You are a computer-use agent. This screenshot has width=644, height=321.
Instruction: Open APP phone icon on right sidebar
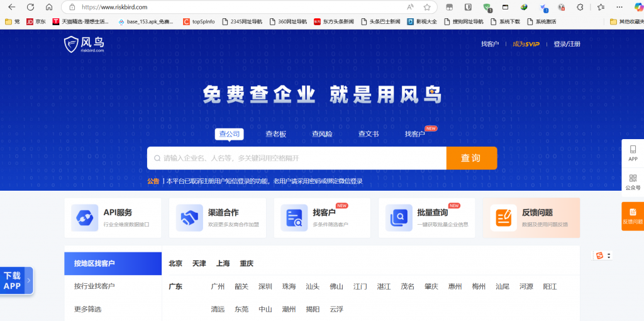[x=633, y=149]
